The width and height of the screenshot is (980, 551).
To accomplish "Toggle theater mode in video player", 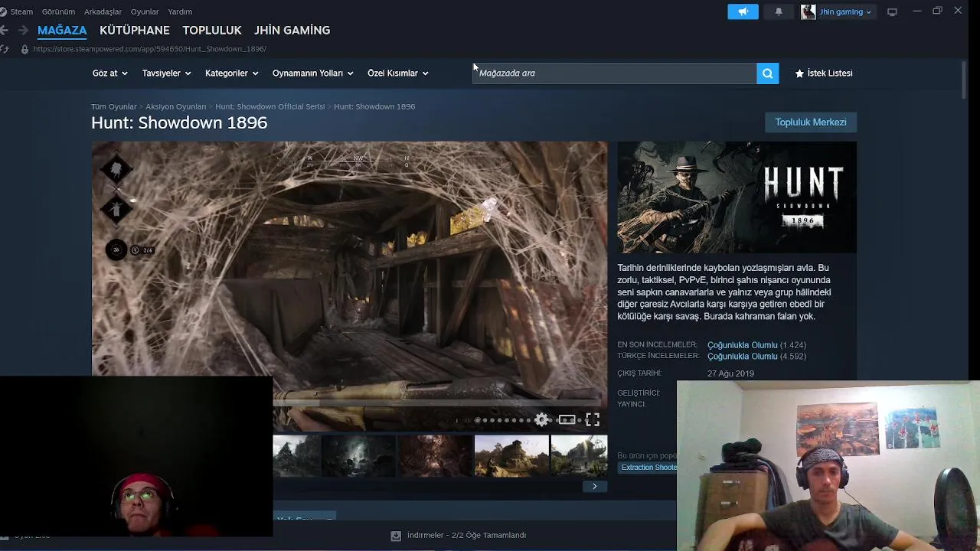I will (567, 419).
